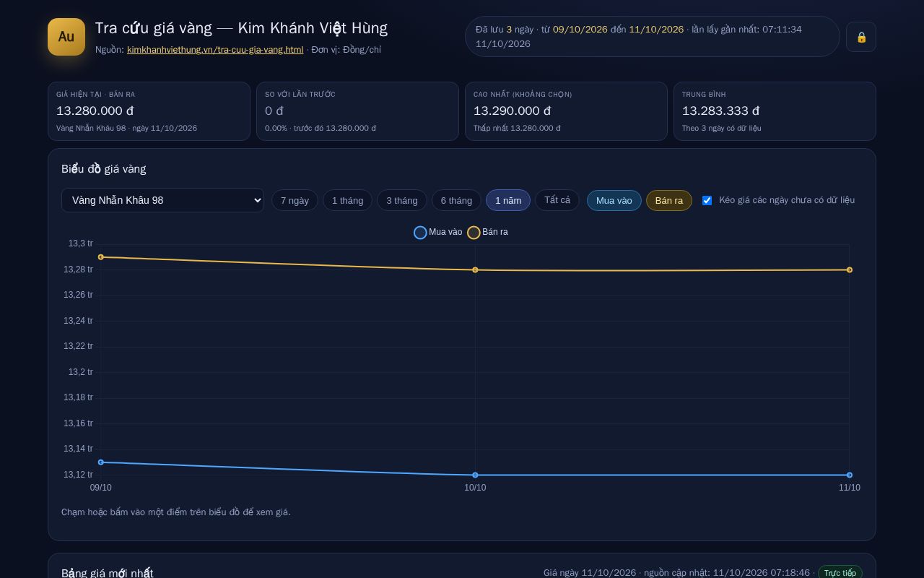Open kimkhanhviethung.vn source link
924x578 pixels.
[215, 50]
